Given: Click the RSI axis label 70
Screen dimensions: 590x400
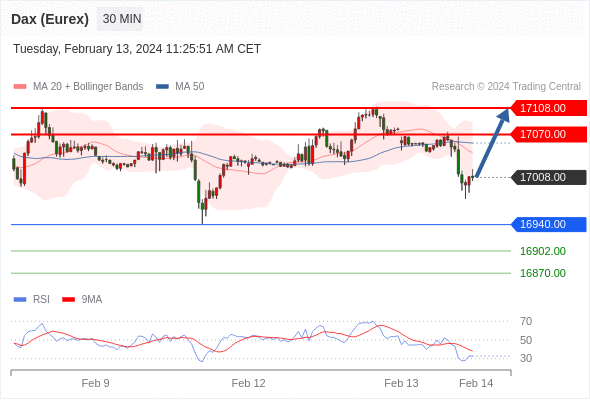Looking at the screenshot, I should [526, 321].
